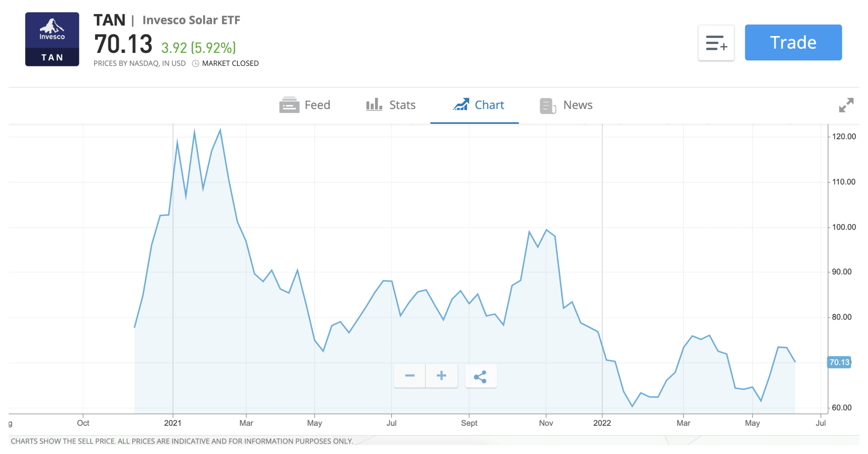
Task: Click the Sept label on time axis
Action: coord(469,423)
